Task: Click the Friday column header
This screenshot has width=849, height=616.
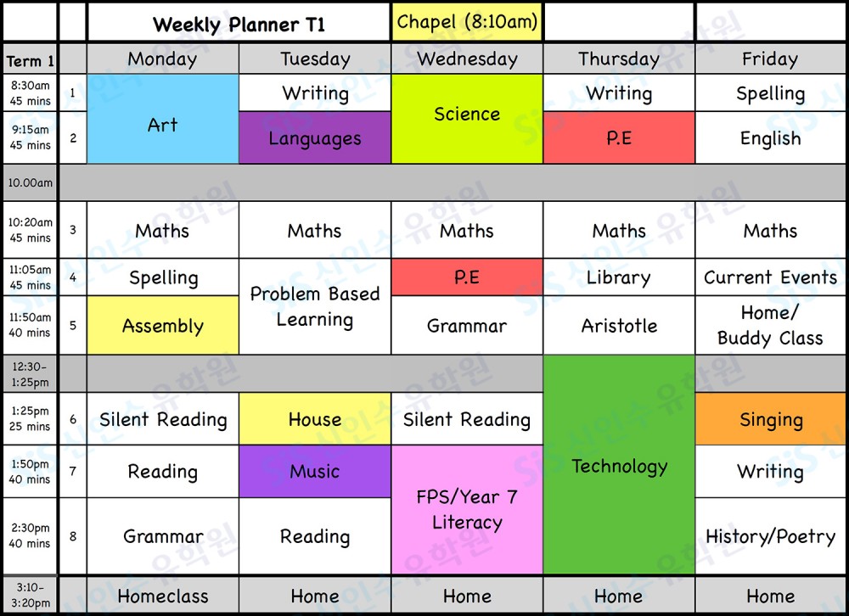Action: point(771,59)
